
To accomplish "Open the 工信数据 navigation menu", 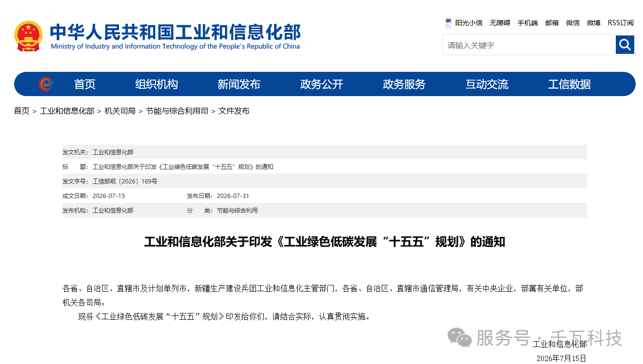I will tap(569, 84).
